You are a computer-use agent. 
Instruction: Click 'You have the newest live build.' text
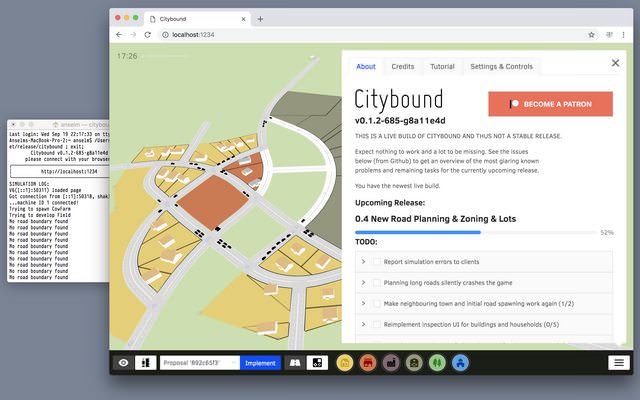click(397, 186)
